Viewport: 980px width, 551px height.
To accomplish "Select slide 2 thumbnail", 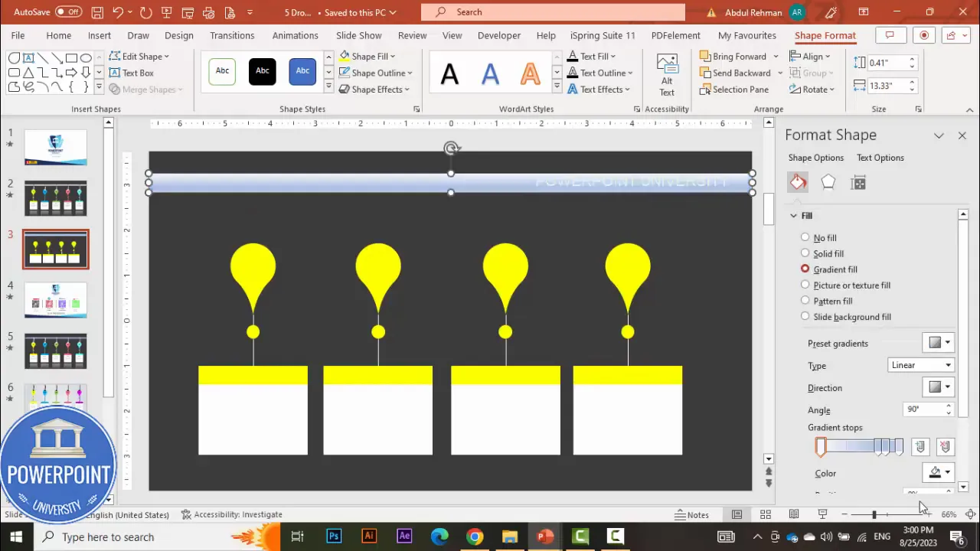I will (x=56, y=198).
